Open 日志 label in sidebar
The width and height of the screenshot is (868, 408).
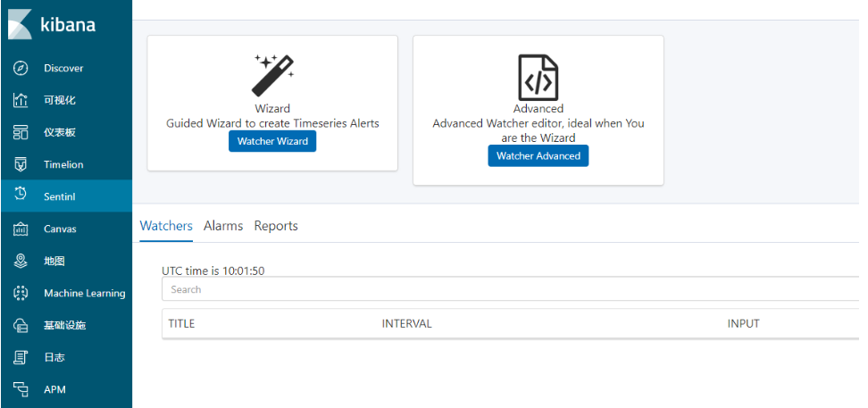pyautogui.click(x=54, y=357)
